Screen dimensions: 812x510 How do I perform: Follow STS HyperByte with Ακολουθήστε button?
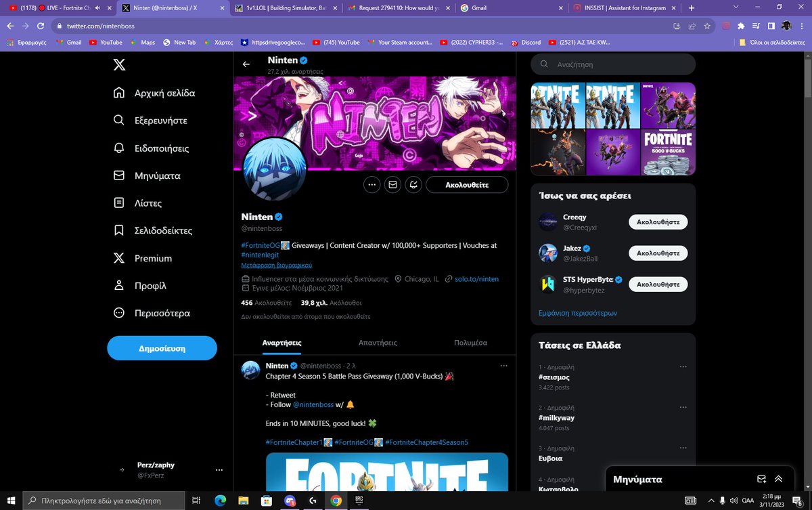[658, 284]
